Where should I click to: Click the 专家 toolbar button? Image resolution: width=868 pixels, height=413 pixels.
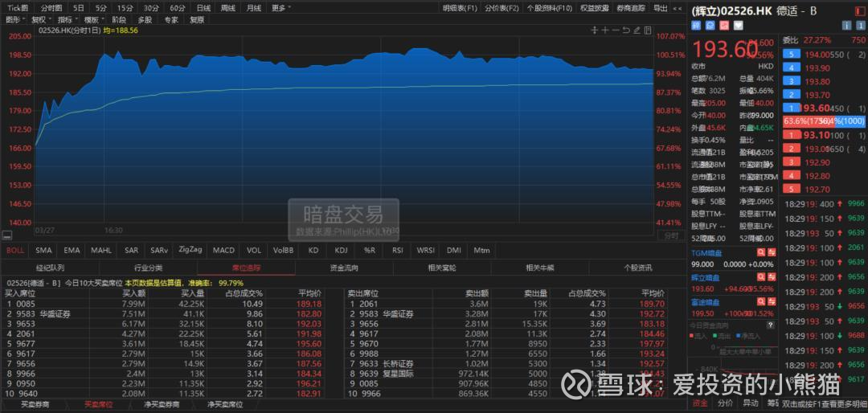(x=171, y=19)
